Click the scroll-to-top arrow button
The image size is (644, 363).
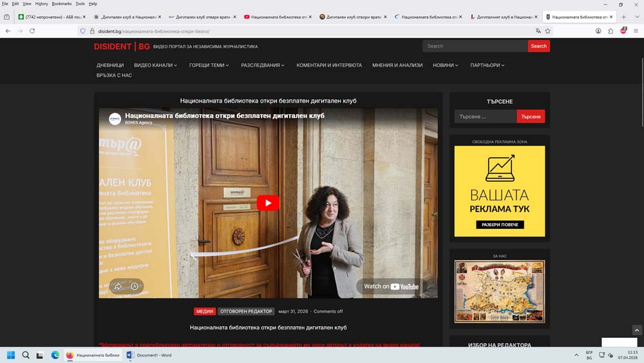(636, 330)
